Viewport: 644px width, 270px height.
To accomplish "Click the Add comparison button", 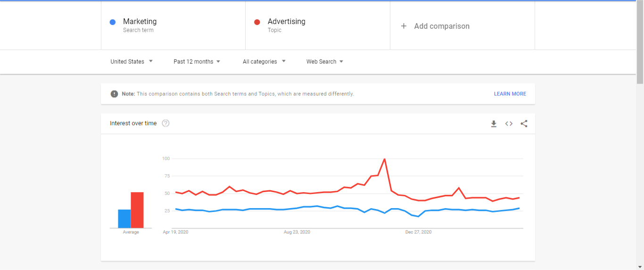I will (441, 26).
